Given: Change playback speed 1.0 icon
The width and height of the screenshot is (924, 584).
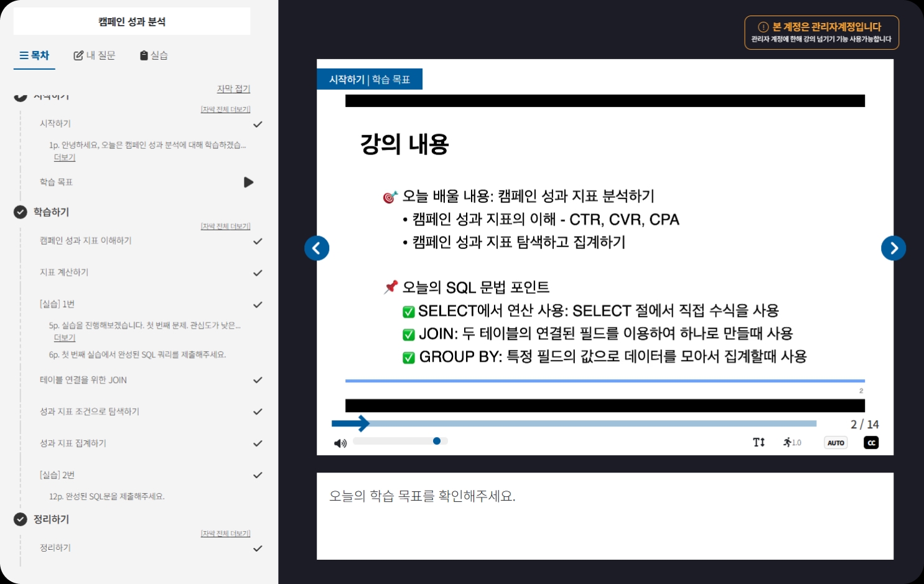Looking at the screenshot, I should click(792, 443).
